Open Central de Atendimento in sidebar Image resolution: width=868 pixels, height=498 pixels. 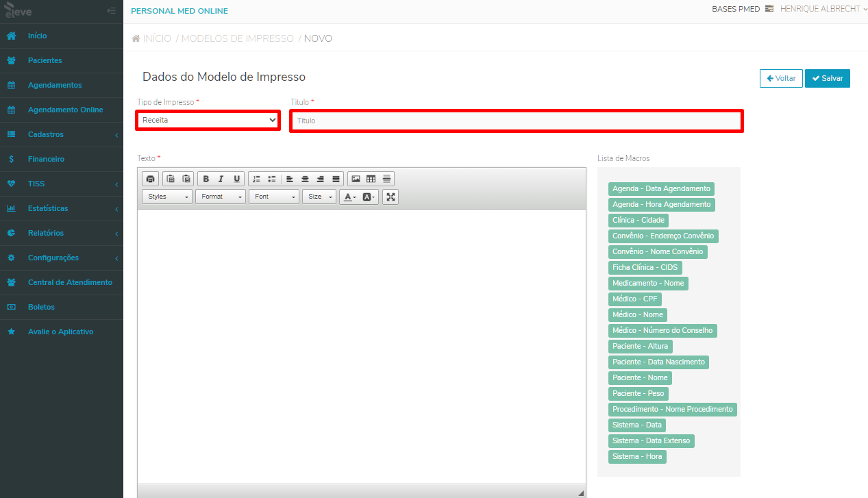point(62,282)
